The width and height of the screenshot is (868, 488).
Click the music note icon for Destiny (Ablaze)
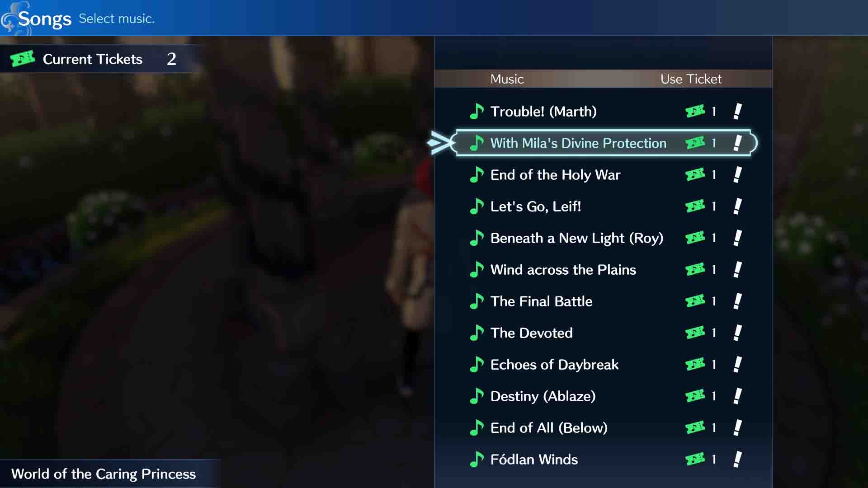click(x=477, y=396)
